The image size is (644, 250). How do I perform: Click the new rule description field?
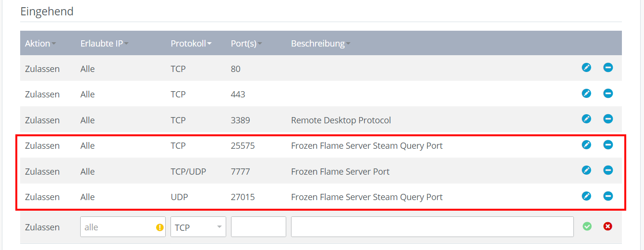click(432, 227)
